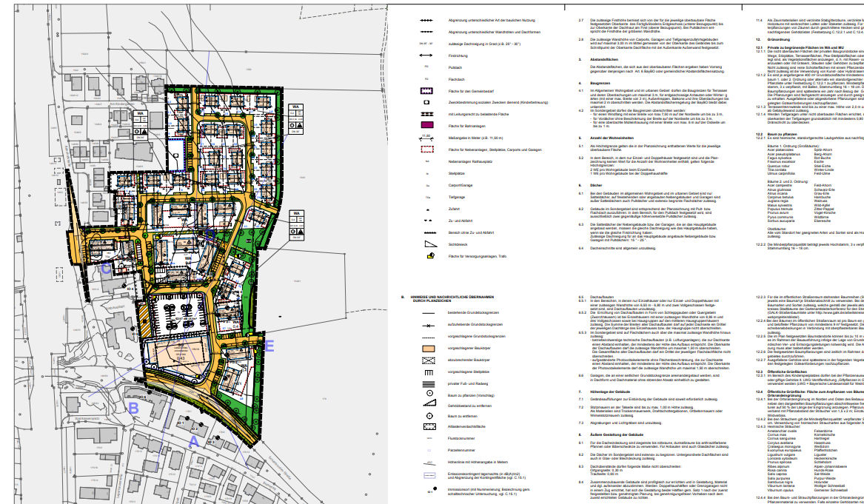Click the Emissionskontingent legend symbol
This screenshot has width=864, height=504.
point(429,475)
